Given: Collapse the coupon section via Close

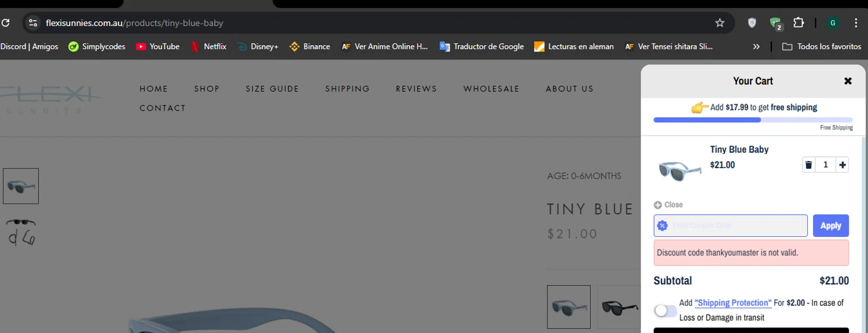Looking at the screenshot, I should pos(668,204).
